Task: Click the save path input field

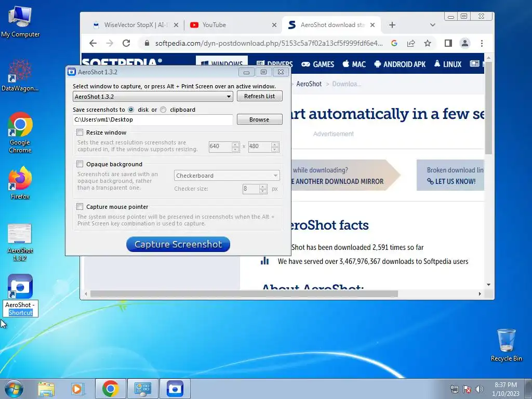Action: pos(153,119)
